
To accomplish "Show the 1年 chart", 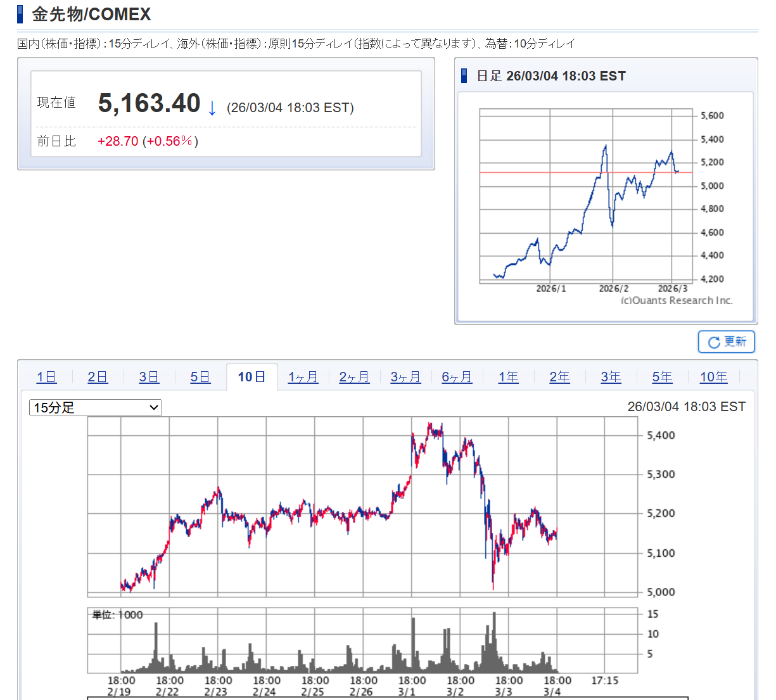I will 508,378.
